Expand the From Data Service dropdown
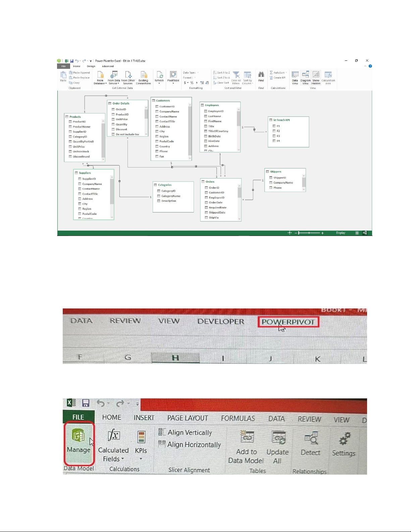The height and width of the screenshot is (532, 411). (x=114, y=83)
